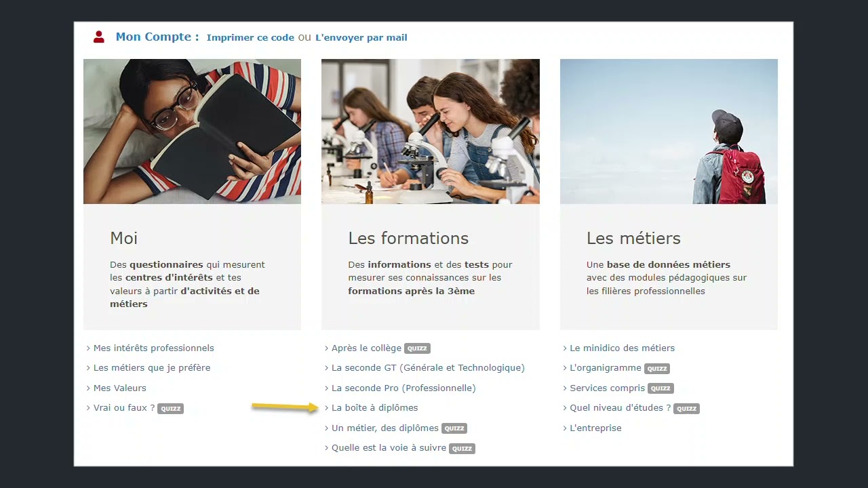Click the red user account icon
The width and height of the screenshot is (868, 488).
[x=99, y=37]
